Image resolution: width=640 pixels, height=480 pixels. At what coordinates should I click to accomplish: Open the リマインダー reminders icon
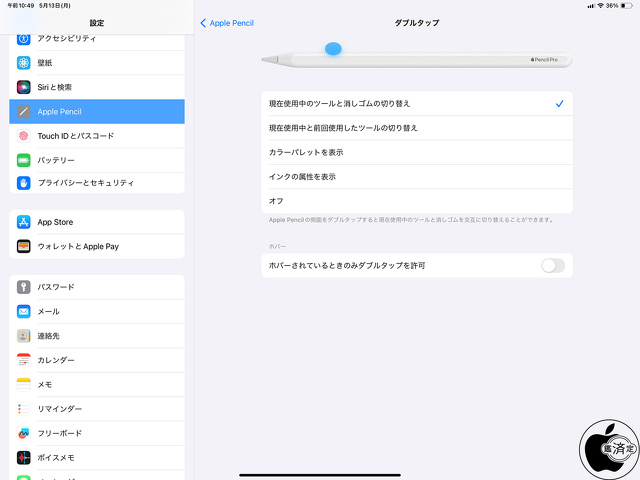click(24, 409)
